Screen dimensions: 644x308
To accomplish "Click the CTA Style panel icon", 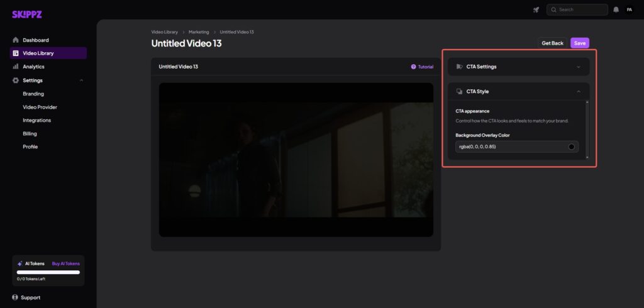I will point(460,92).
